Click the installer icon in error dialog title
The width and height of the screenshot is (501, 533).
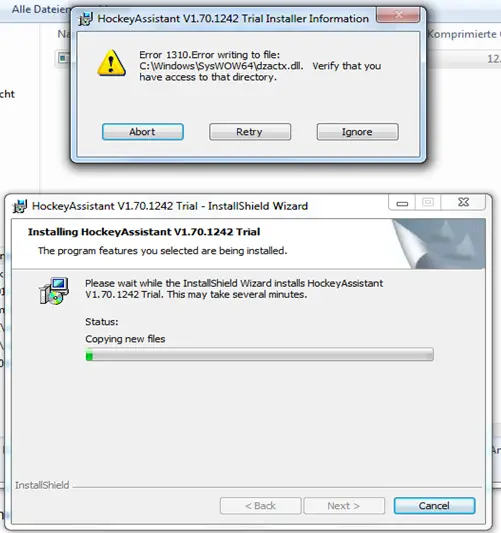point(85,19)
